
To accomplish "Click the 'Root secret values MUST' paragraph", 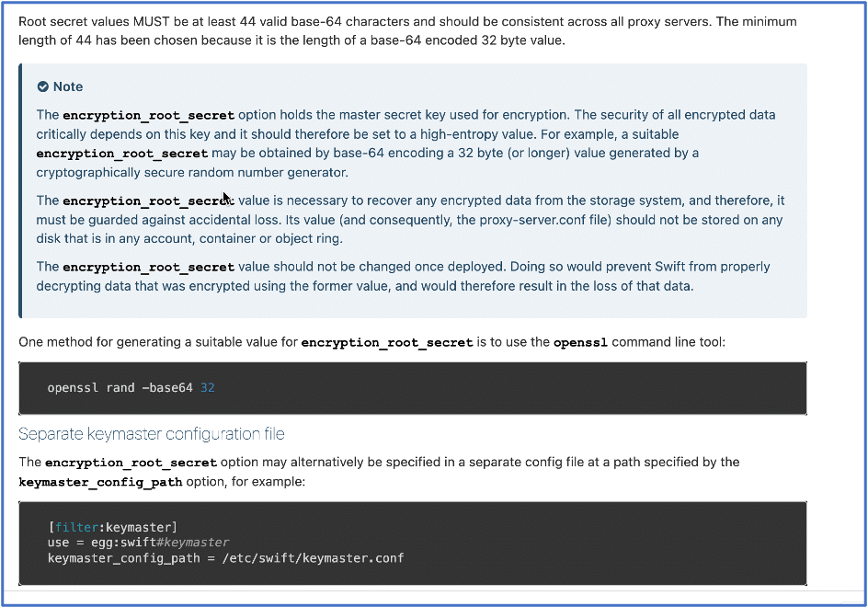I will tap(407, 31).
